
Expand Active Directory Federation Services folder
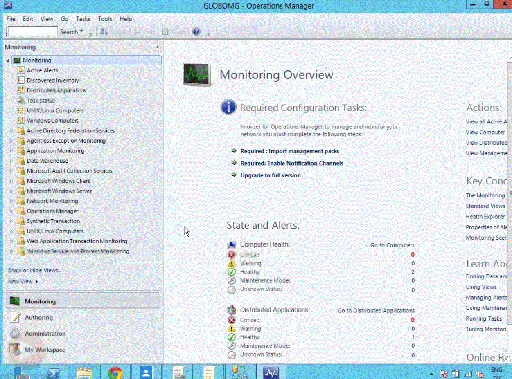[x=11, y=131]
